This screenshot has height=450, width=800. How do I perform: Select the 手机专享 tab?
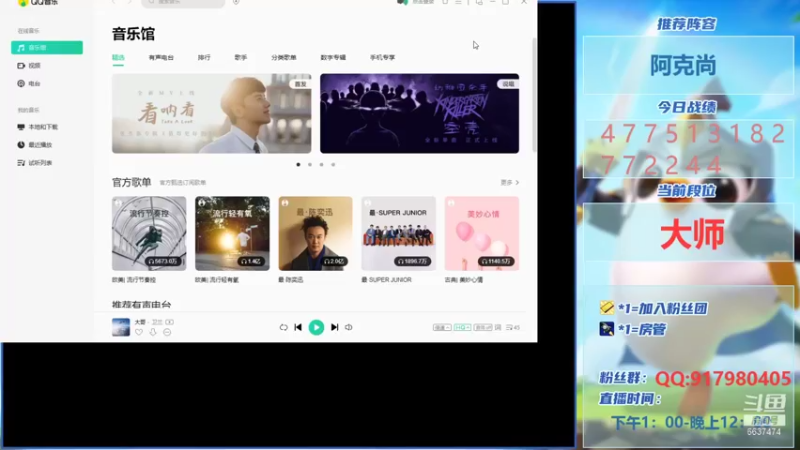click(x=383, y=58)
